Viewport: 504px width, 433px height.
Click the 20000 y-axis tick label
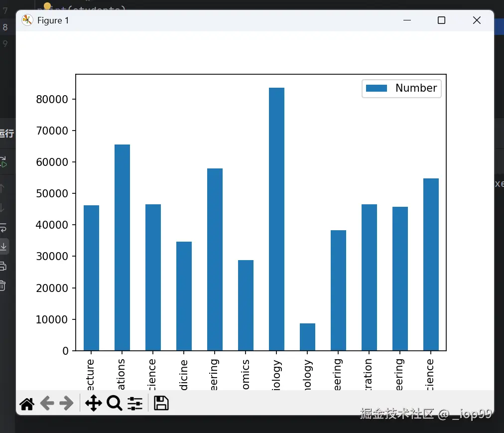point(52,288)
